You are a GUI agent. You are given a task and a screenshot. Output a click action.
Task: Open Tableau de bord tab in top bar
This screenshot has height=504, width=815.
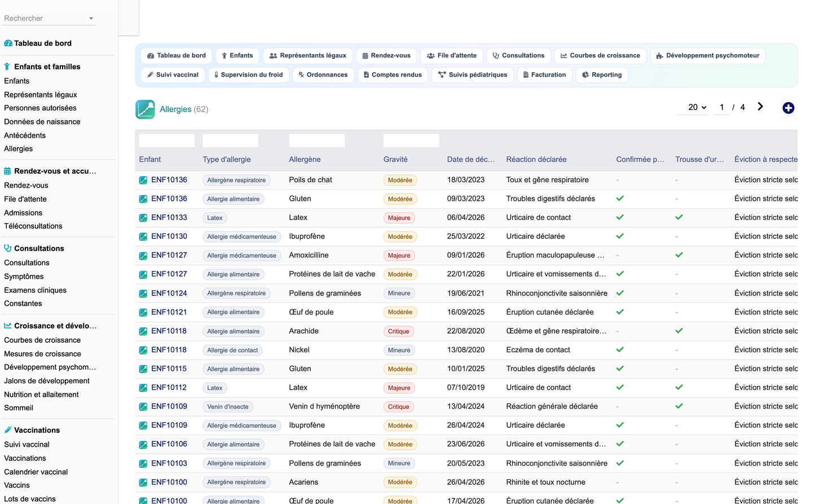(176, 56)
